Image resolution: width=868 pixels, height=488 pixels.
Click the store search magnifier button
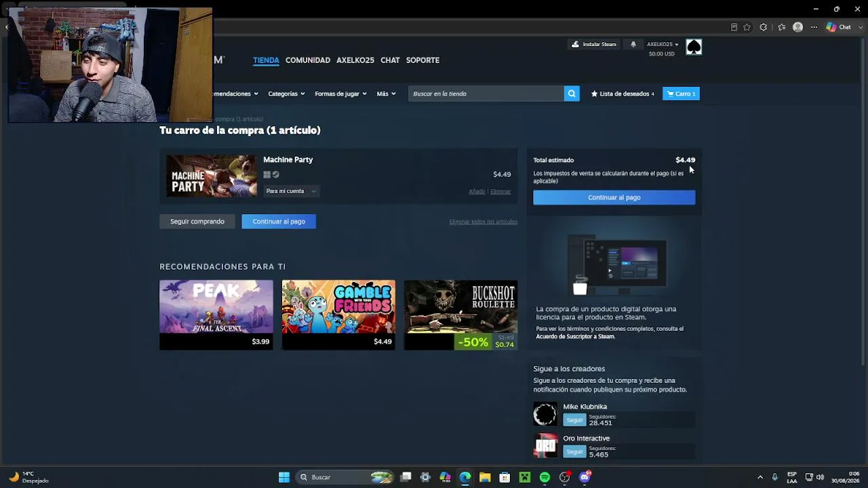click(x=572, y=94)
